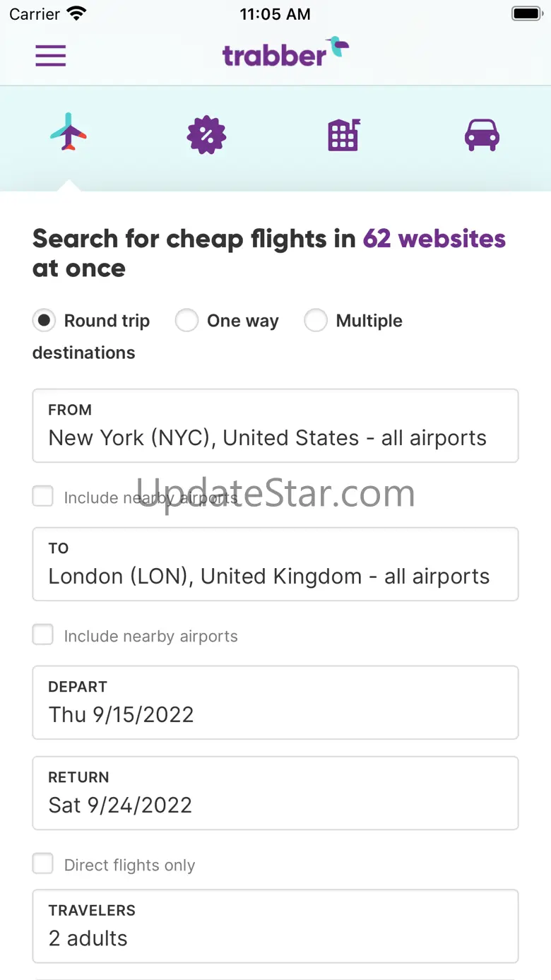The width and height of the screenshot is (551, 980).
Task: Tap the Wi-Fi status icon
Action: tap(76, 13)
